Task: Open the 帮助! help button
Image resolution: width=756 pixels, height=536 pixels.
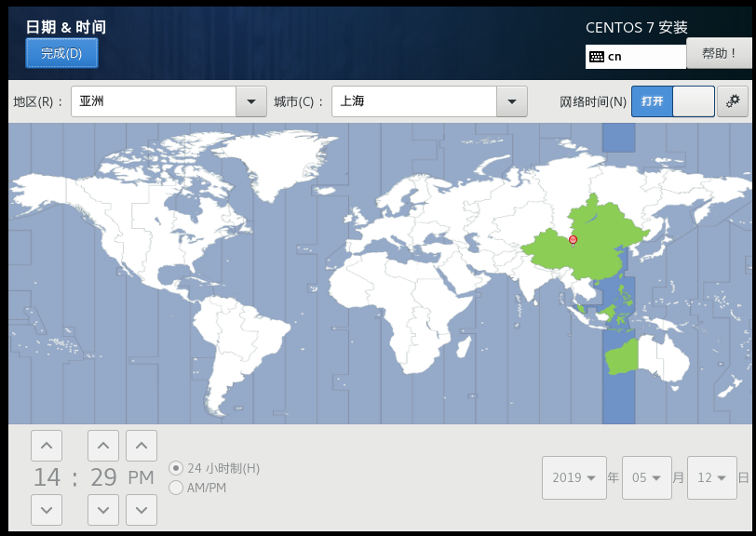Action: 719,53
